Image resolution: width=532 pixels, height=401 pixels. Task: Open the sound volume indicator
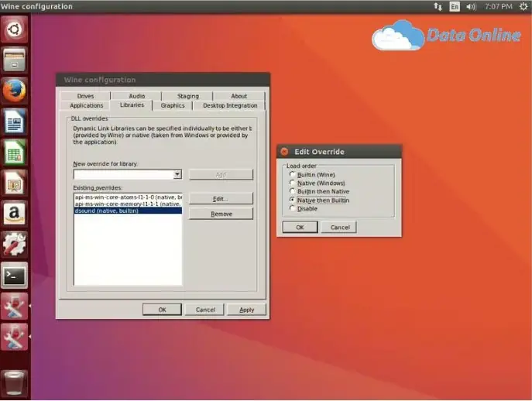coord(471,6)
